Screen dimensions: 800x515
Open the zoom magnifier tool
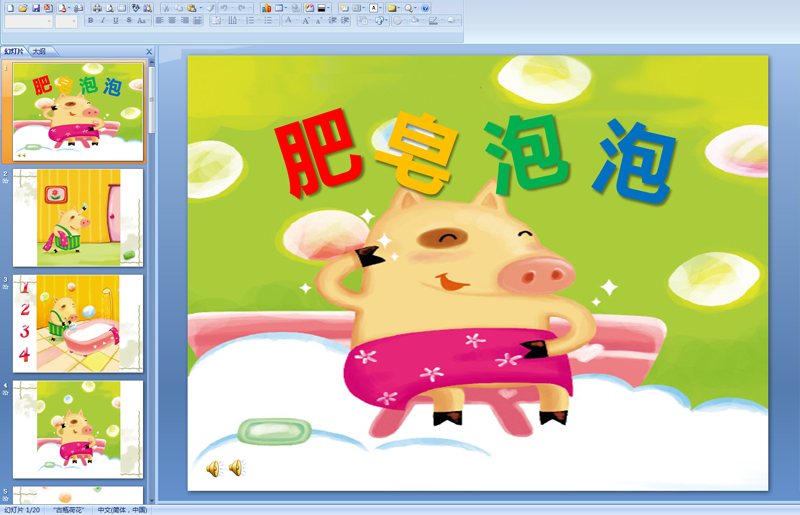tap(408, 8)
